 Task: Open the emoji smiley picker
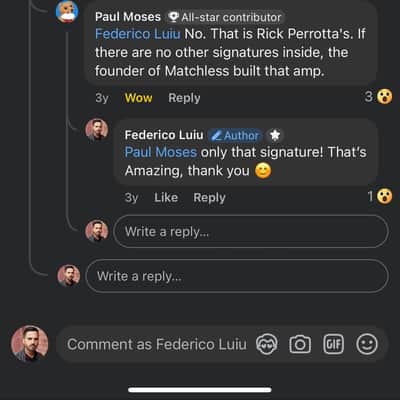pos(367,344)
